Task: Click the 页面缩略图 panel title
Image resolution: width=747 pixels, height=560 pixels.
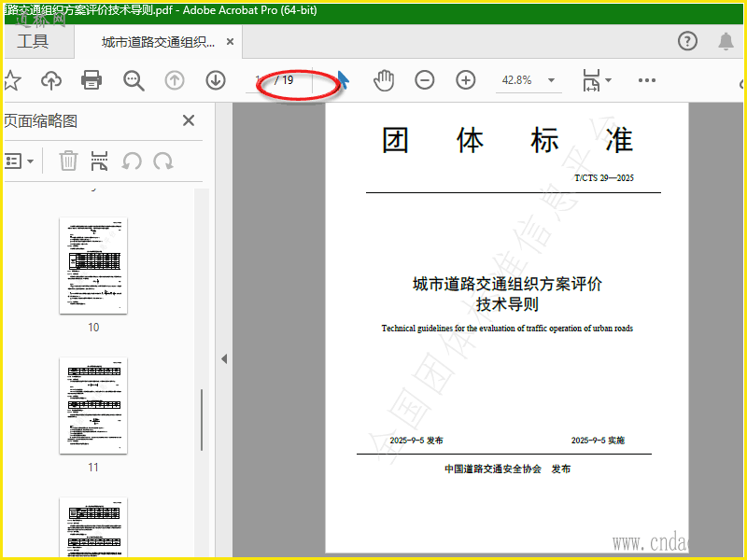Action: tap(41, 121)
